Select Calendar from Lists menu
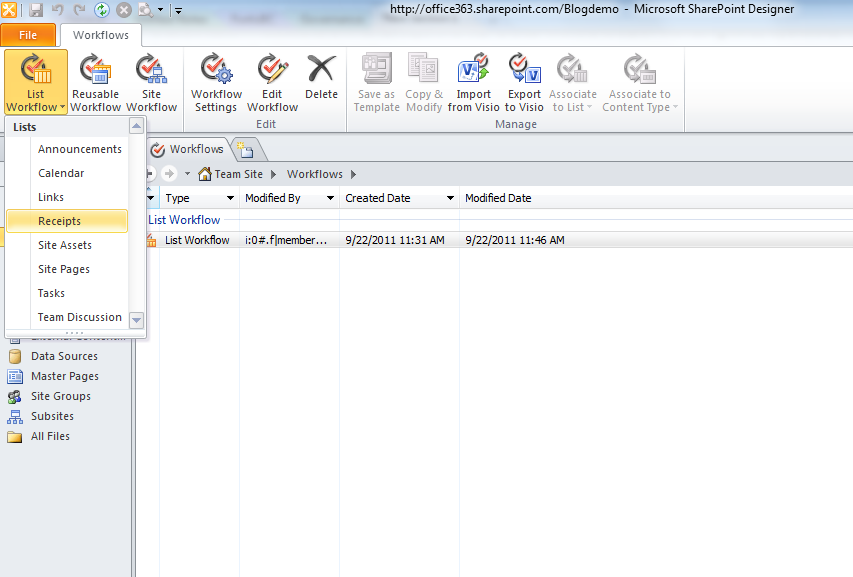 (67, 173)
